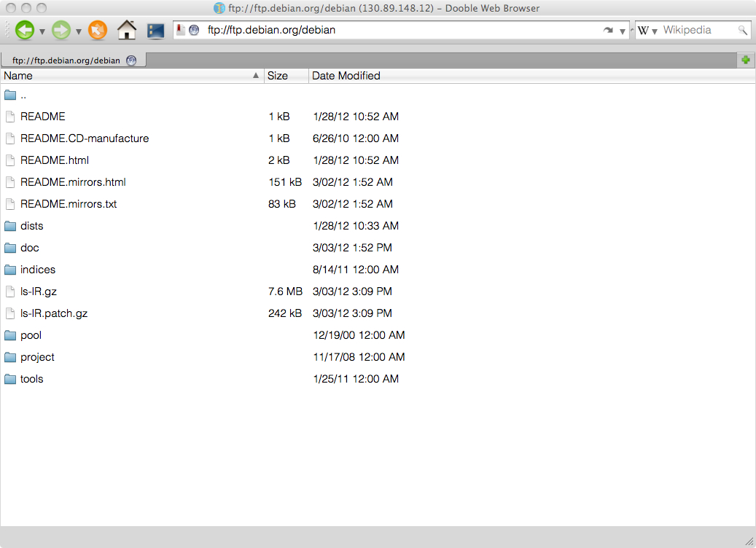
Task: Open the back history dropdown arrow
Action: click(42, 32)
